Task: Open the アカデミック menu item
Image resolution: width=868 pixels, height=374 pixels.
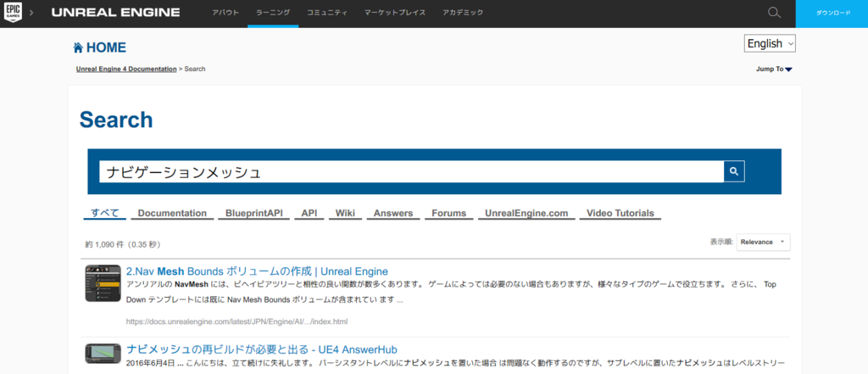Action: (x=463, y=12)
